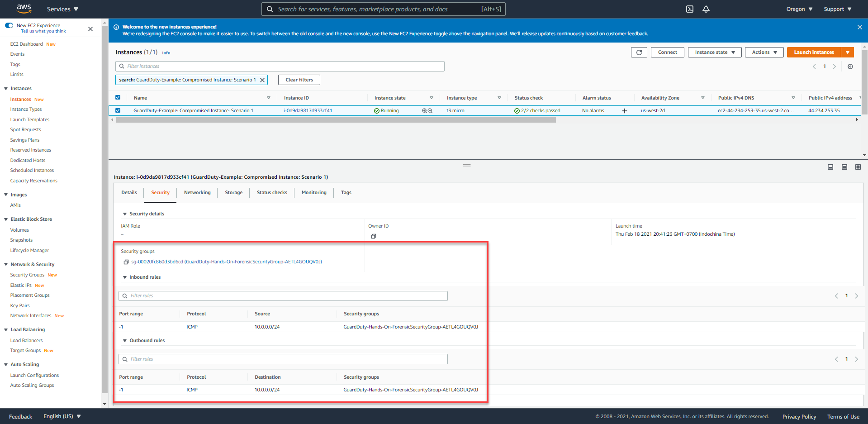Image resolution: width=868 pixels, height=424 pixels.
Task: Click the inbound Filter rules field
Action: (283, 296)
